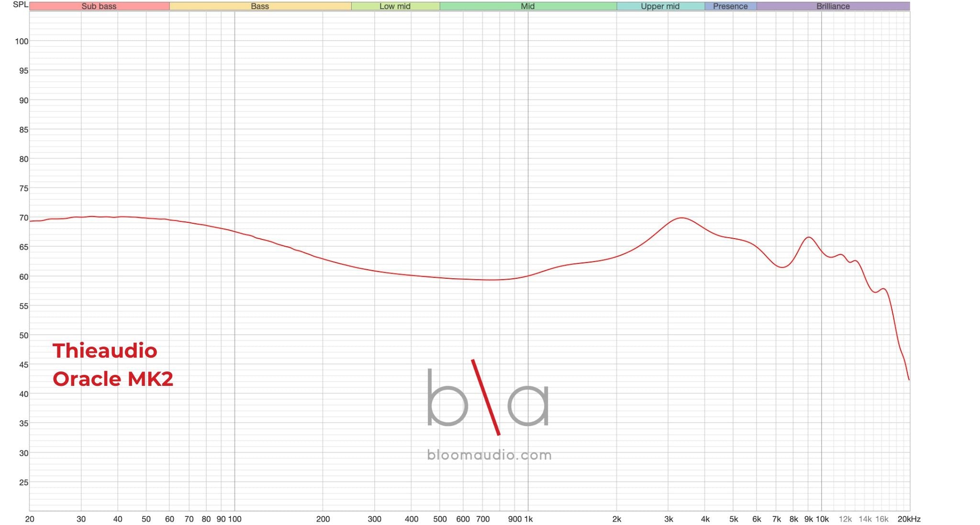The width and height of the screenshot is (980, 525).
Task: Toggle the Mid band highlight strip
Action: [526, 6]
